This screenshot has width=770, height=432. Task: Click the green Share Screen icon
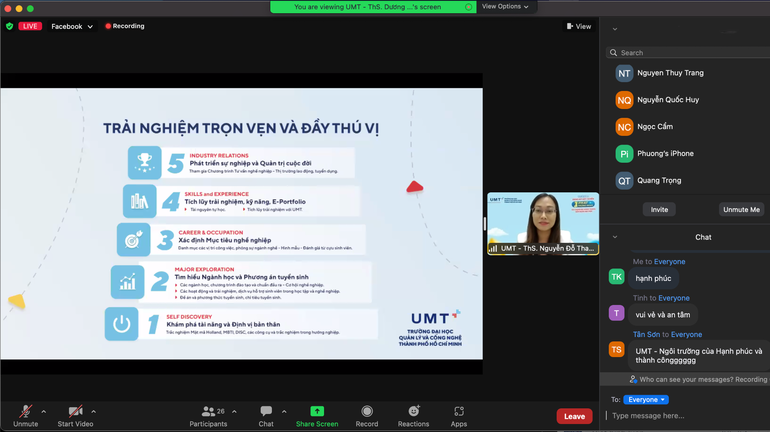click(x=317, y=411)
